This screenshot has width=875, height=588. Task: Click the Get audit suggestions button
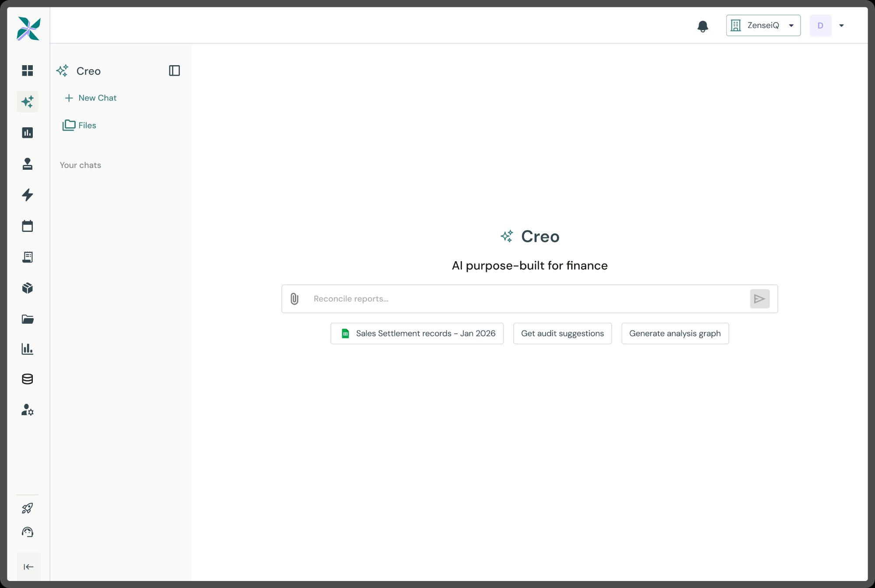pos(562,333)
